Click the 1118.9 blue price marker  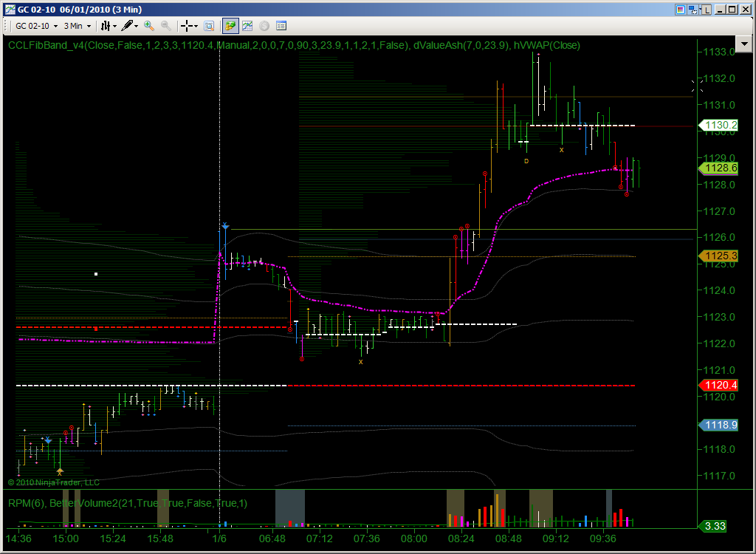(718, 425)
